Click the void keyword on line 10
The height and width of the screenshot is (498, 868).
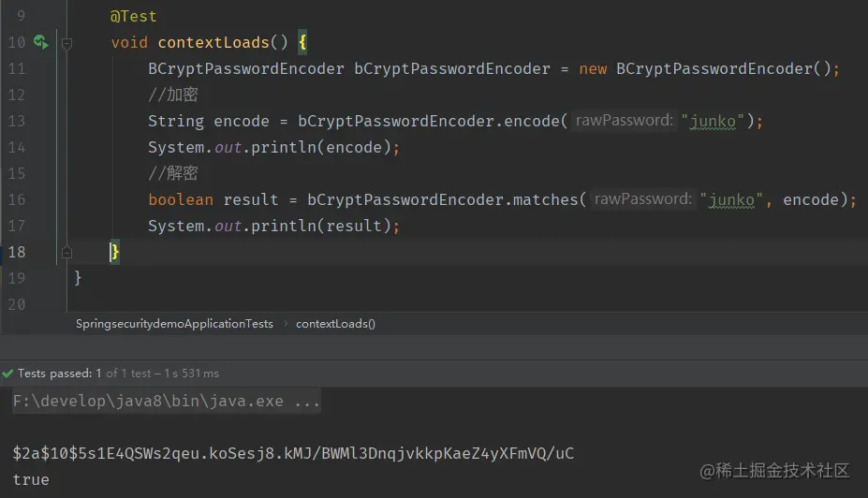pos(129,43)
